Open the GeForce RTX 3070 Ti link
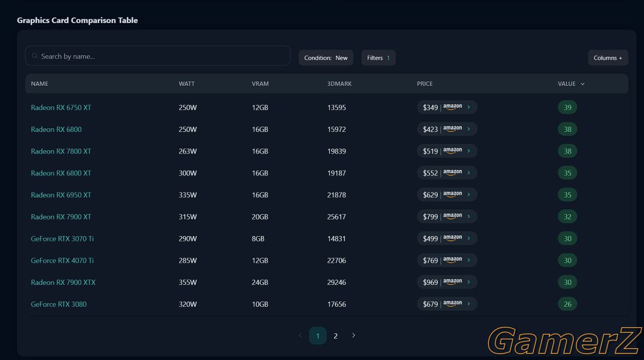 coord(62,239)
